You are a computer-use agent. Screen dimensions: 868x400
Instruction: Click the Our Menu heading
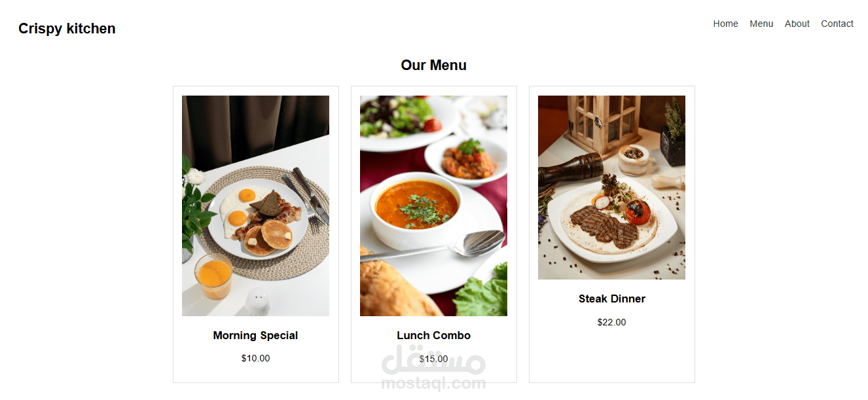(433, 65)
